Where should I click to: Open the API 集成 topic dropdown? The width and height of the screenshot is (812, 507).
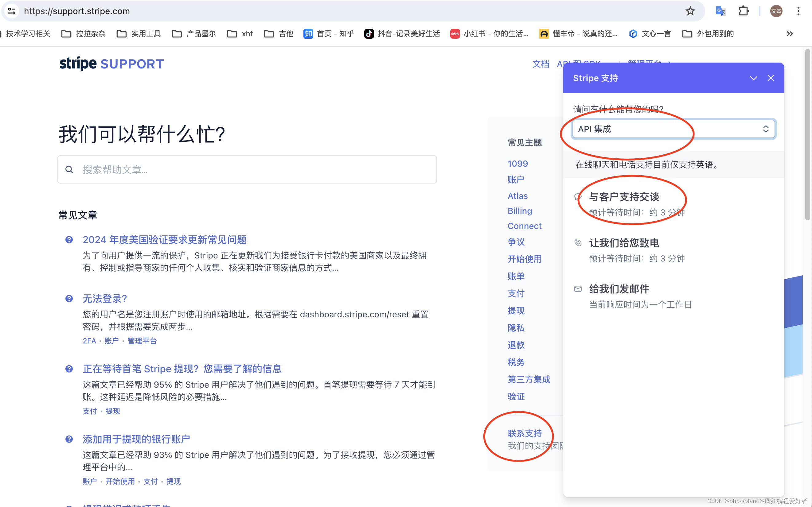tap(673, 129)
